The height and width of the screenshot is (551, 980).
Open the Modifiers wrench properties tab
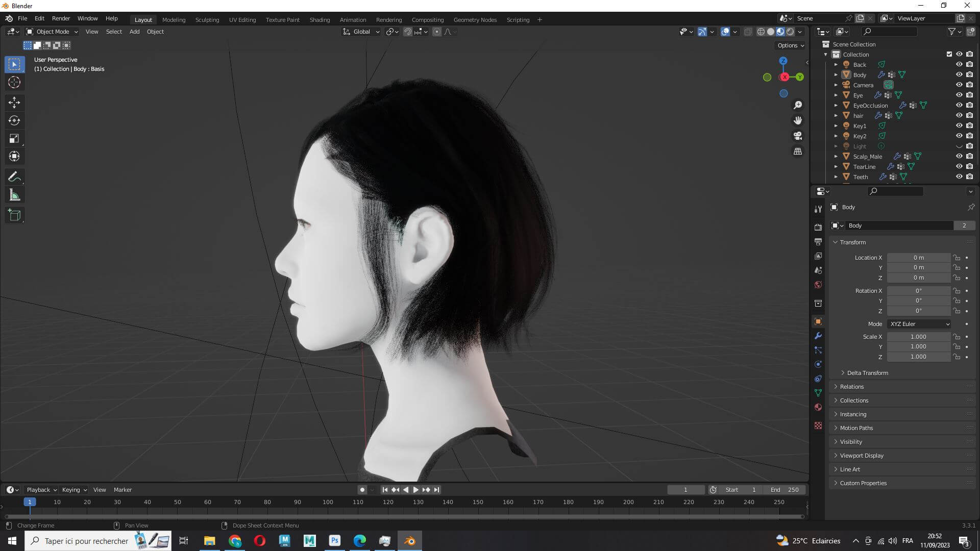pyautogui.click(x=818, y=336)
